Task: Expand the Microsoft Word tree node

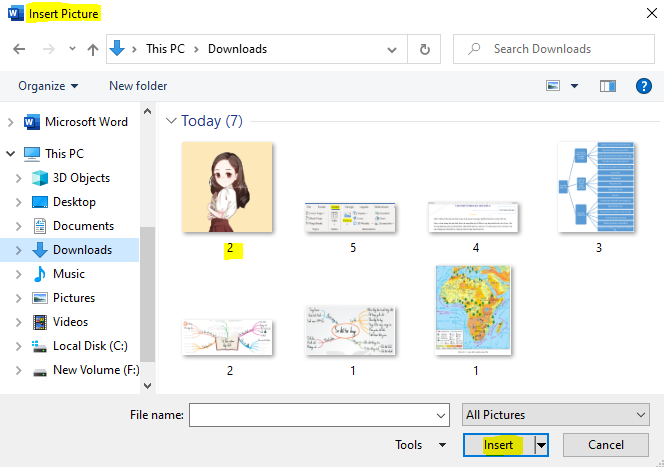Action: pyautogui.click(x=10, y=122)
